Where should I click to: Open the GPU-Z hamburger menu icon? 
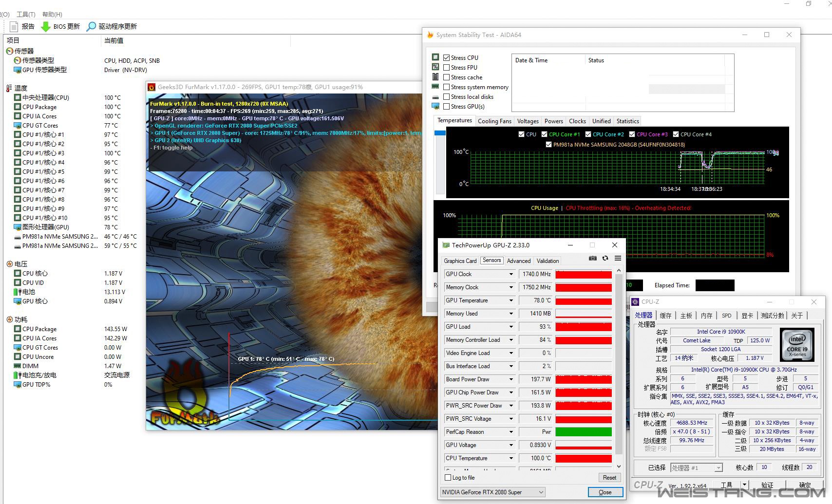pyautogui.click(x=618, y=258)
